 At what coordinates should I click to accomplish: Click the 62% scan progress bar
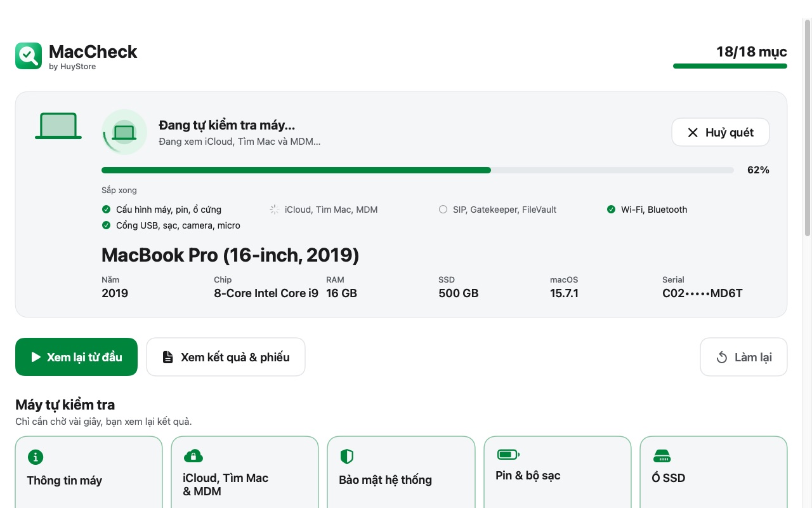pos(417,170)
